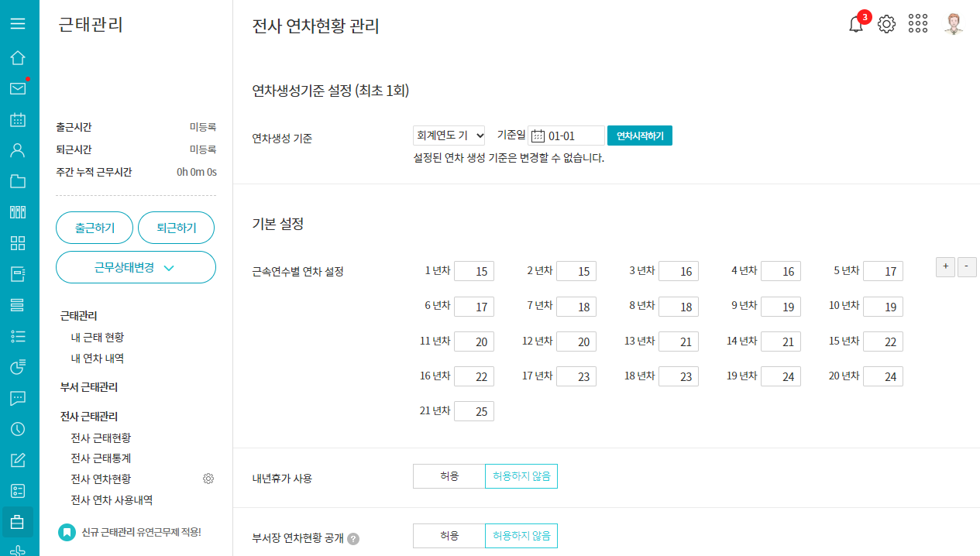The height and width of the screenshot is (556, 980).
Task: Open the apps grid icon
Action: (x=918, y=24)
